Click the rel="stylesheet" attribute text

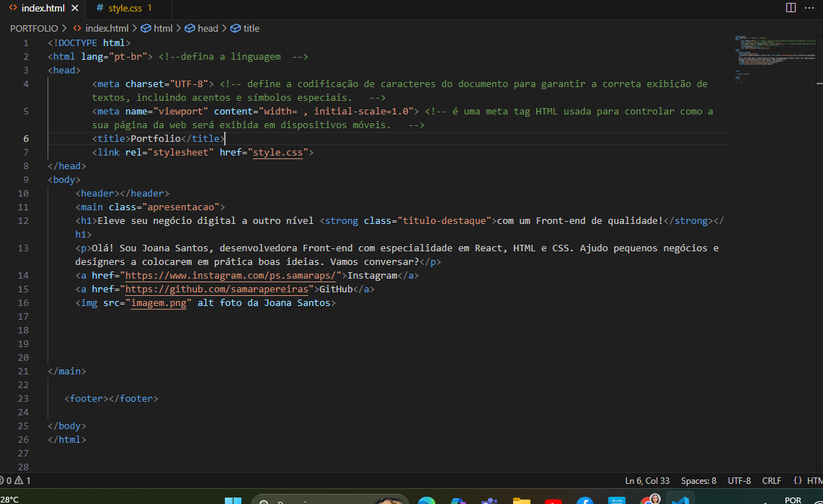pyautogui.click(x=169, y=153)
